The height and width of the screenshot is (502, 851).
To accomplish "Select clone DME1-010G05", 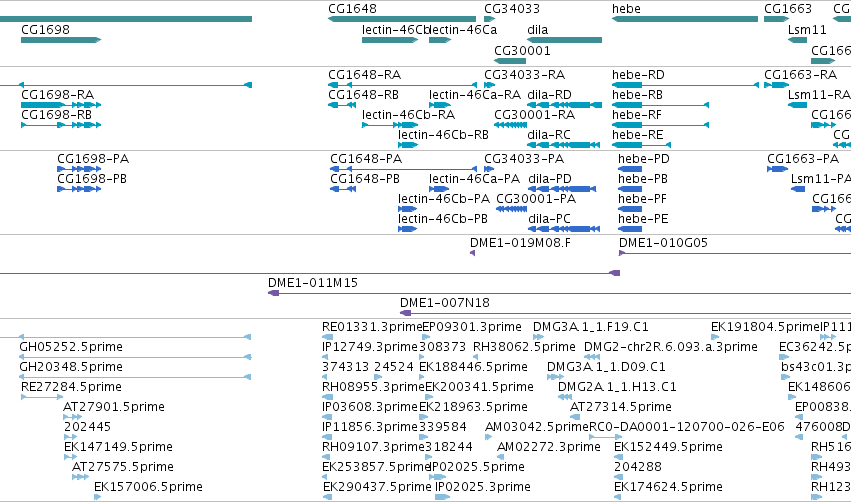I will [x=663, y=243].
